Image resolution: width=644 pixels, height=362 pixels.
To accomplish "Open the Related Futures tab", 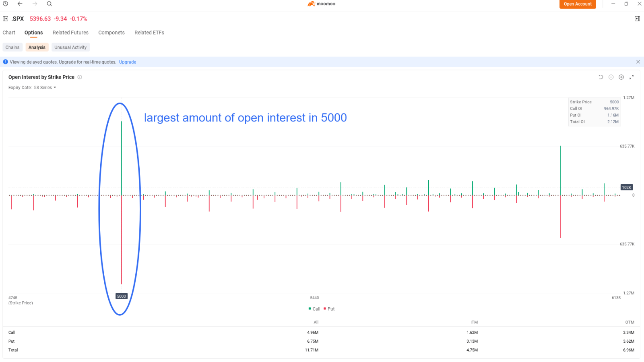I will click(x=70, y=33).
